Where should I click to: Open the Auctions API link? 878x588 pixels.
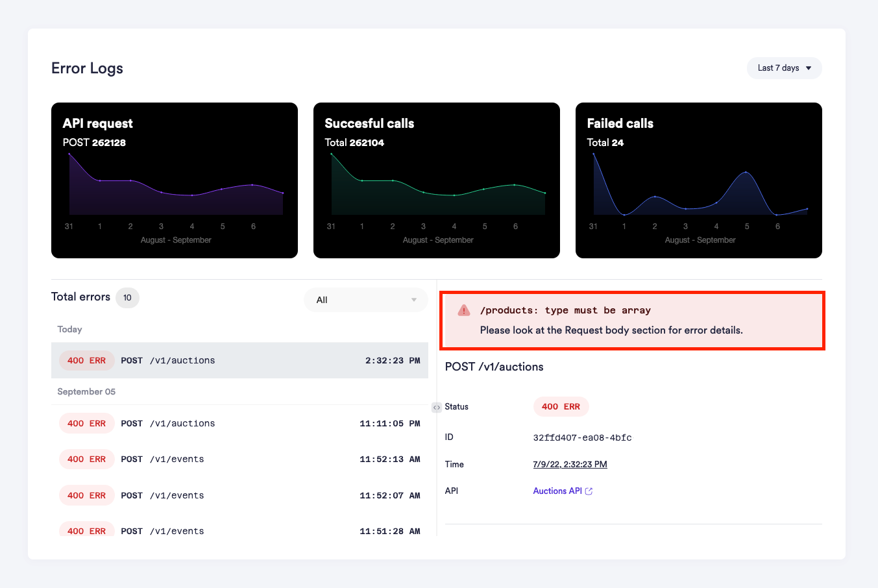(557, 491)
